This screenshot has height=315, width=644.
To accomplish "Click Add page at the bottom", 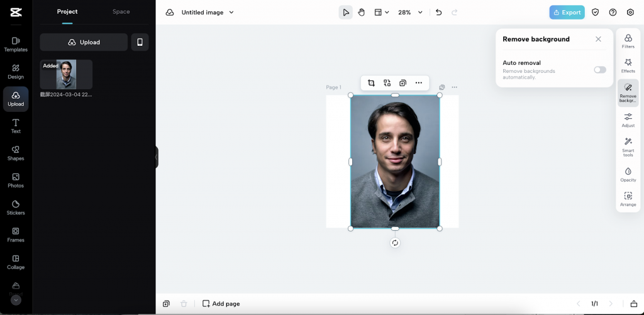I will 221,304.
